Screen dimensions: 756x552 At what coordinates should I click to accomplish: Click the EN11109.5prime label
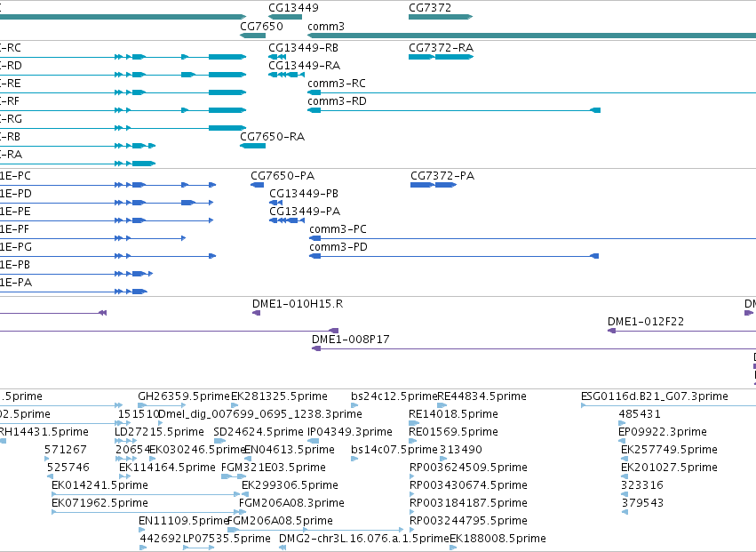[x=183, y=521]
